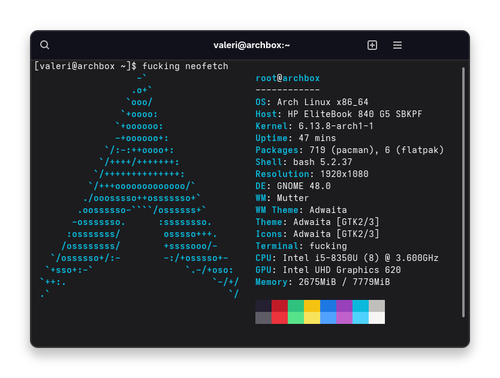Click the OS line Arch Linux x86_64
This screenshot has height=378, width=500.
click(312, 102)
